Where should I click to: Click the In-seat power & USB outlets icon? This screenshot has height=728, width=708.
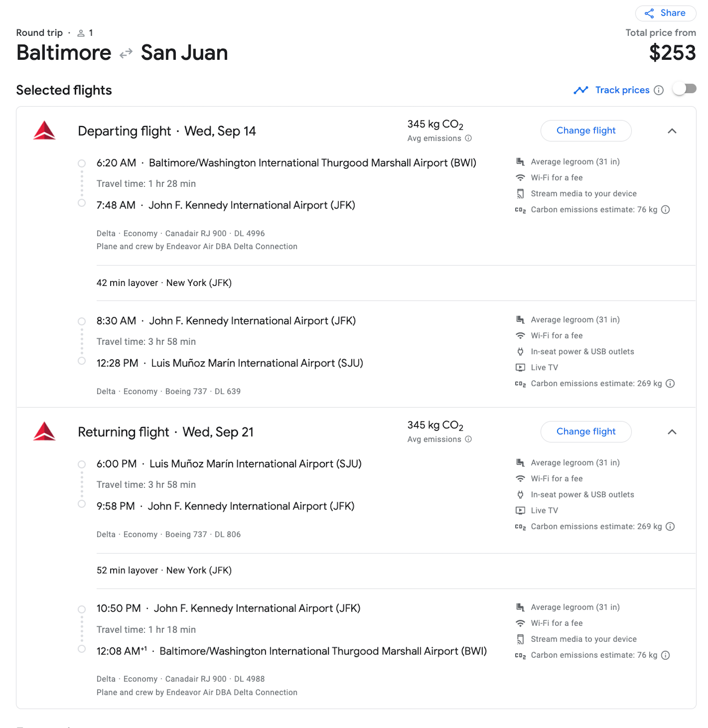click(520, 351)
